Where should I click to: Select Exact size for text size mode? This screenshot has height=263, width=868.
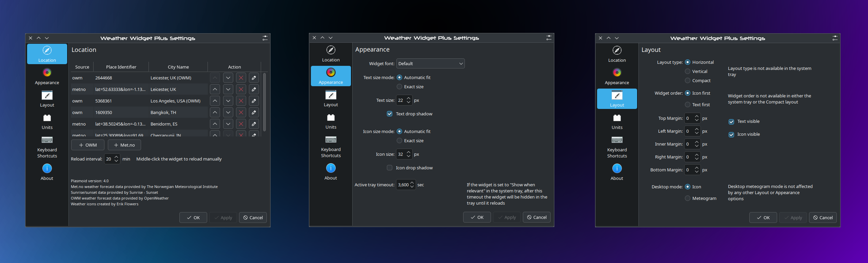pos(410,87)
